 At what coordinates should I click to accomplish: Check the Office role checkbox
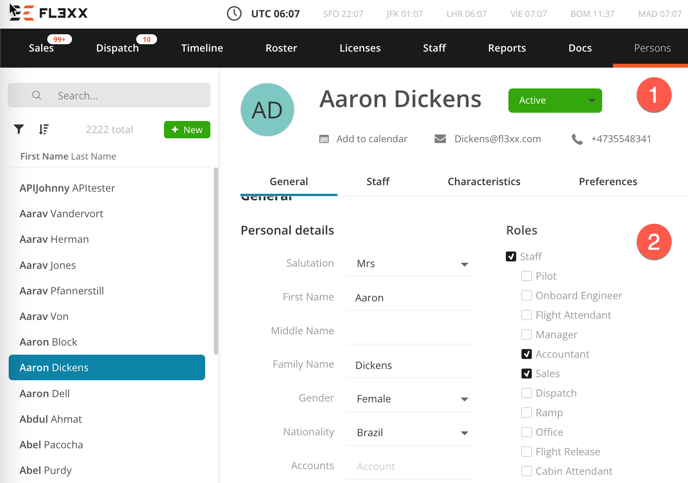tap(526, 432)
